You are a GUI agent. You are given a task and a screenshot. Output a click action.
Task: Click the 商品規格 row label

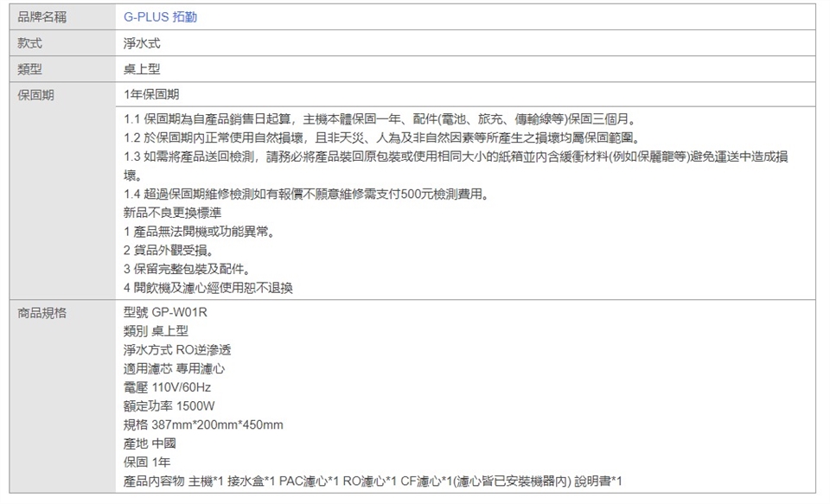42,311
